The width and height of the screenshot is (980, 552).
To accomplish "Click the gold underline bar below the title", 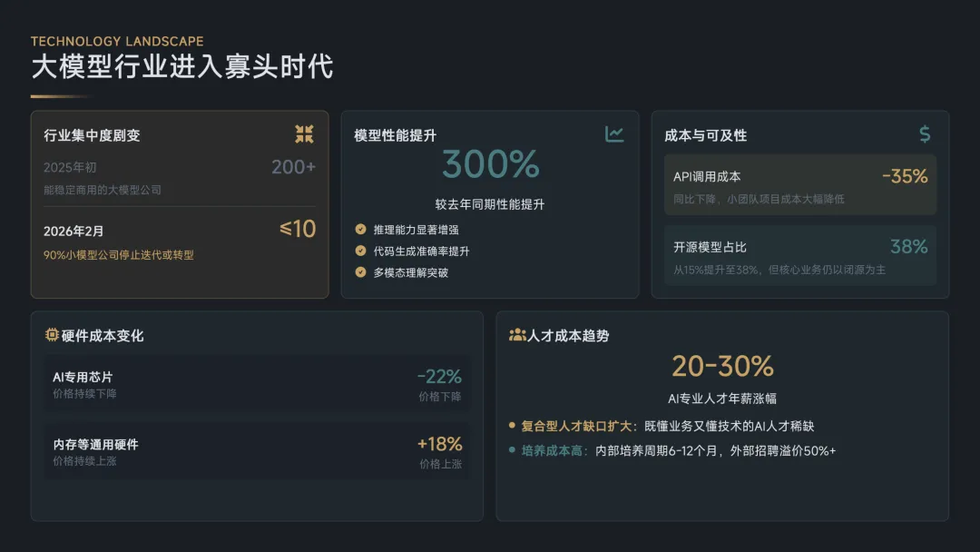I will 62,96.
